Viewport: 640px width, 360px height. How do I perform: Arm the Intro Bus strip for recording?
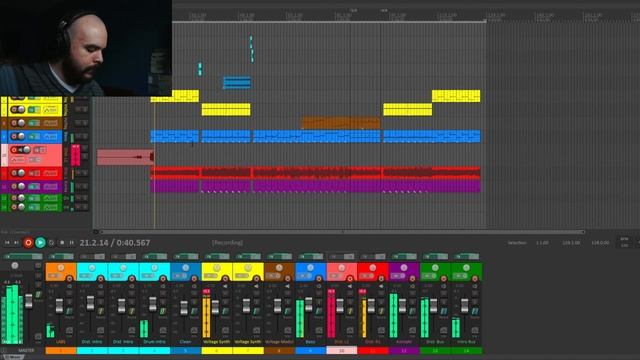pyautogui.click(x=475, y=279)
